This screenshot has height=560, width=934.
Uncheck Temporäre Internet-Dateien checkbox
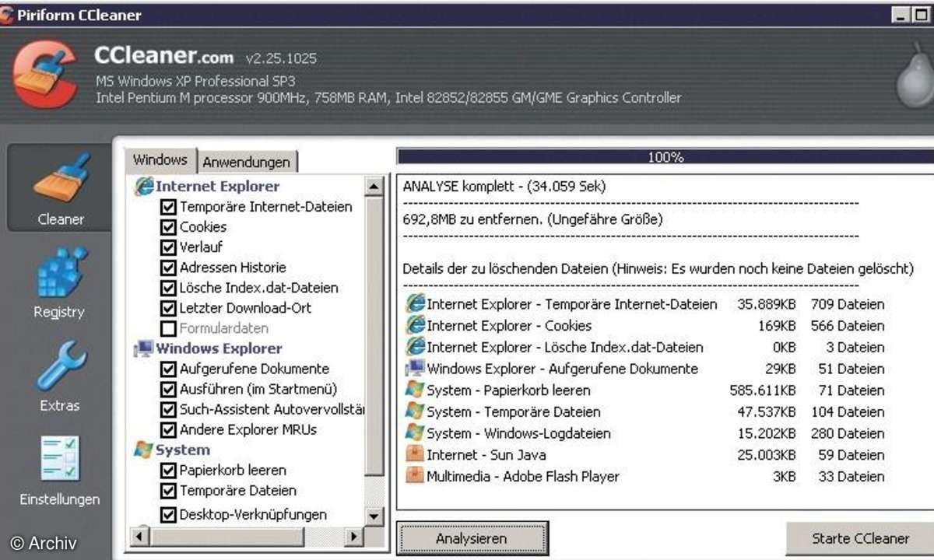[x=167, y=207]
